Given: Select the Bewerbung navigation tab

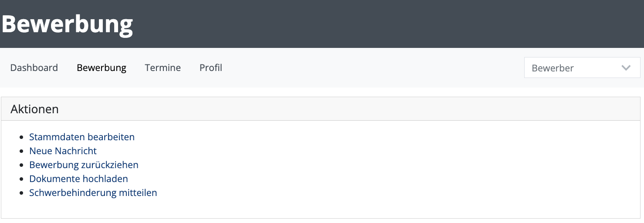Looking at the screenshot, I should tap(102, 68).
